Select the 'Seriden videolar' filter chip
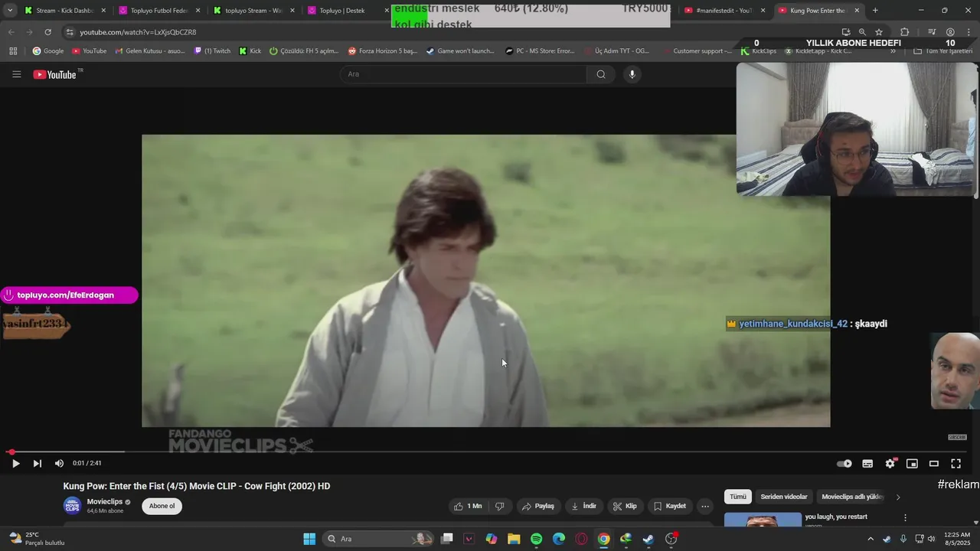980x551 pixels. click(784, 497)
